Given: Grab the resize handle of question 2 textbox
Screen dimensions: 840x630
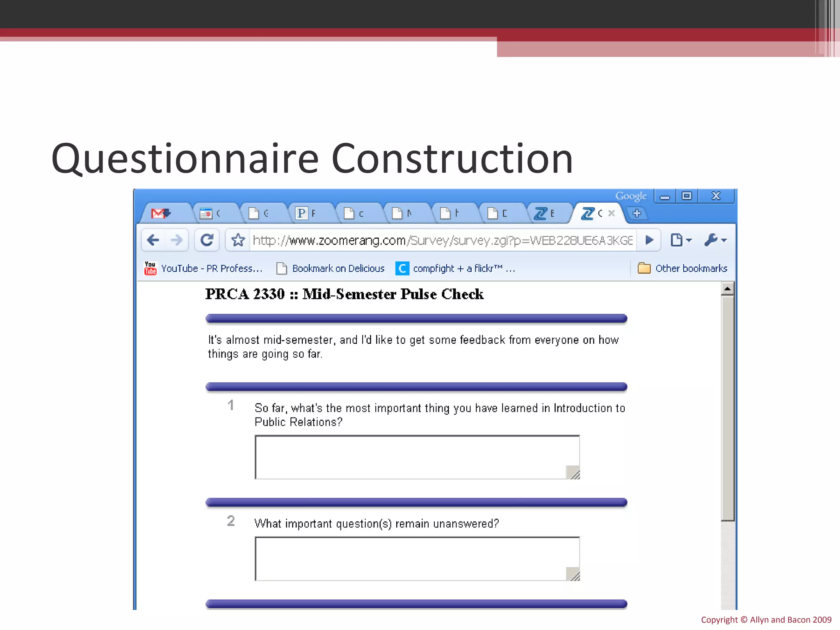Looking at the screenshot, I should (573, 574).
